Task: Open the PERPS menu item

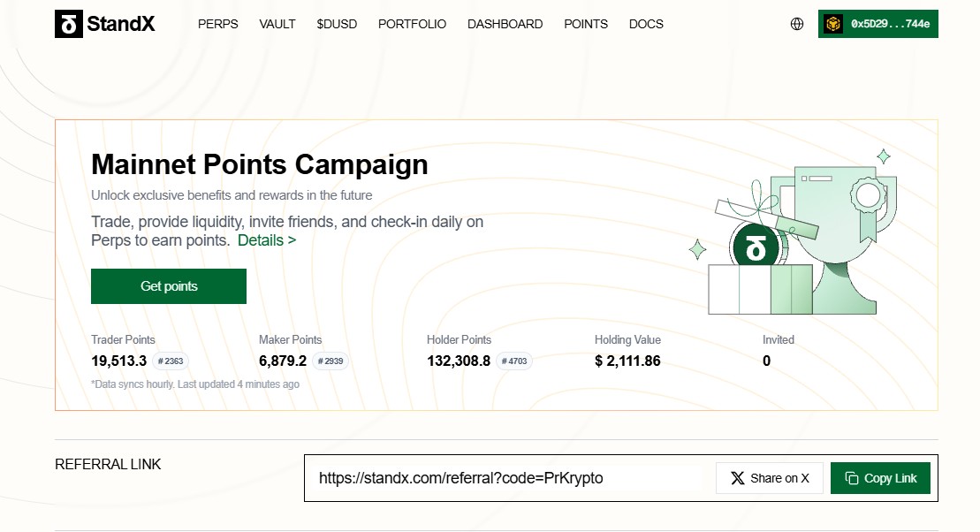Action: point(218,24)
